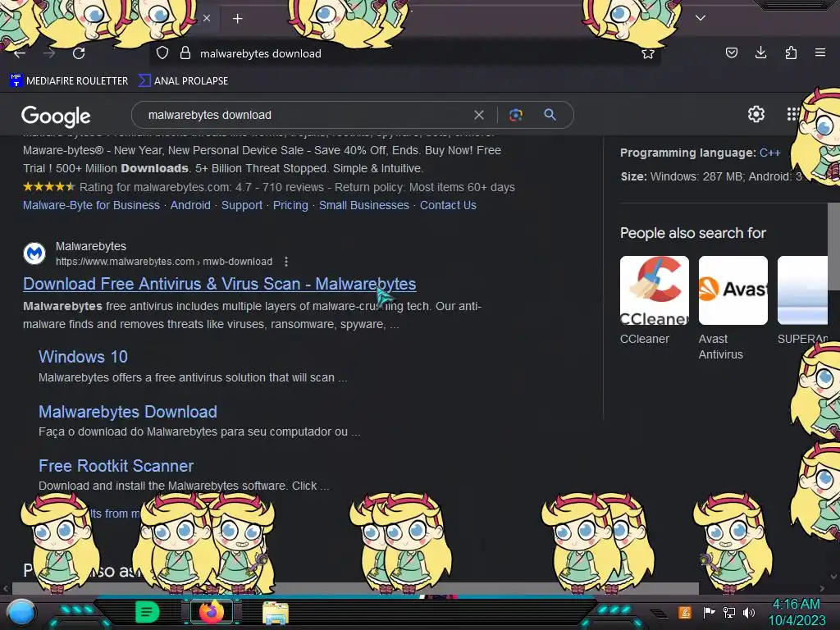Open the Free Rootkit Scanner sub-result

[116, 466]
